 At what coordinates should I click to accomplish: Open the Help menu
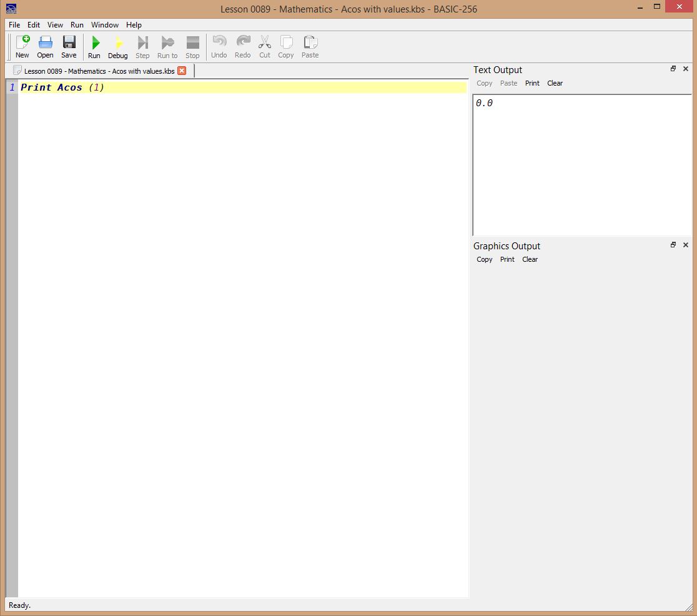pos(134,25)
